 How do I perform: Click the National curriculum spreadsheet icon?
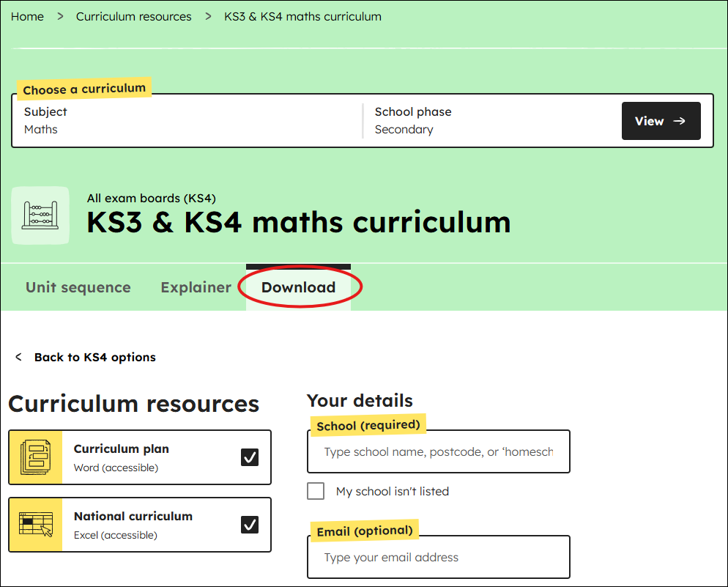point(35,524)
